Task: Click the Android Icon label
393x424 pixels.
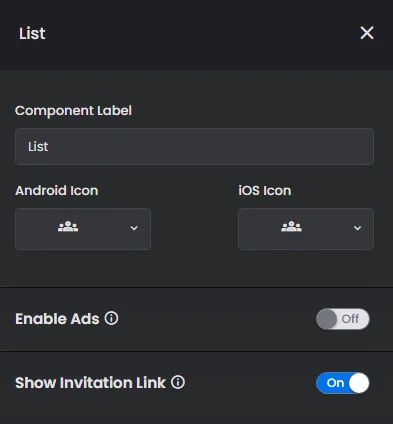Action: (x=57, y=191)
